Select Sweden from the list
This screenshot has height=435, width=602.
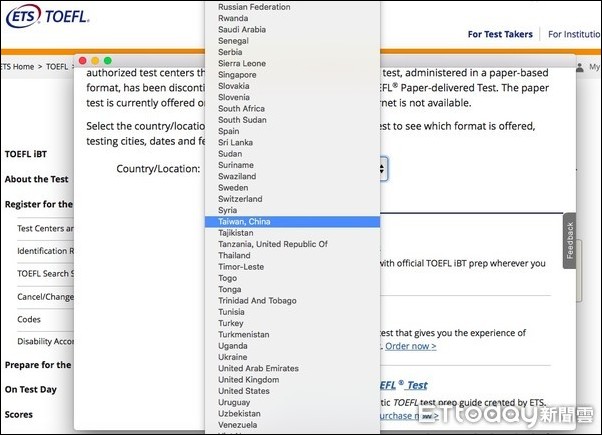(x=233, y=188)
